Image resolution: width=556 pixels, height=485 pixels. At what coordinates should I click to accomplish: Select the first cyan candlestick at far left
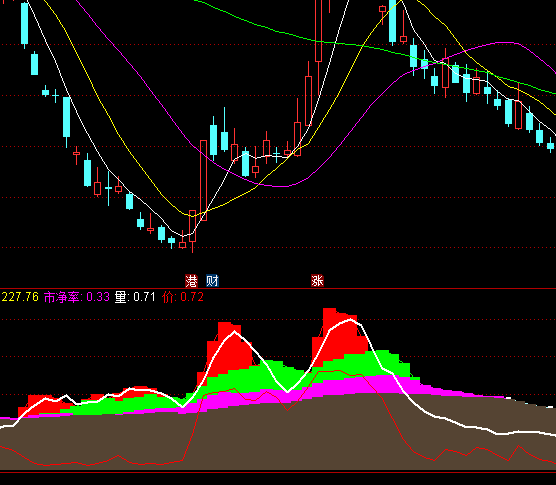click(x=24, y=23)
